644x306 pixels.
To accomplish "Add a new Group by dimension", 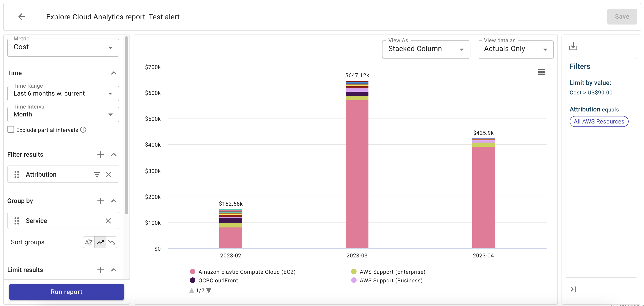I will pyautogui.click(x=100, y=201).
